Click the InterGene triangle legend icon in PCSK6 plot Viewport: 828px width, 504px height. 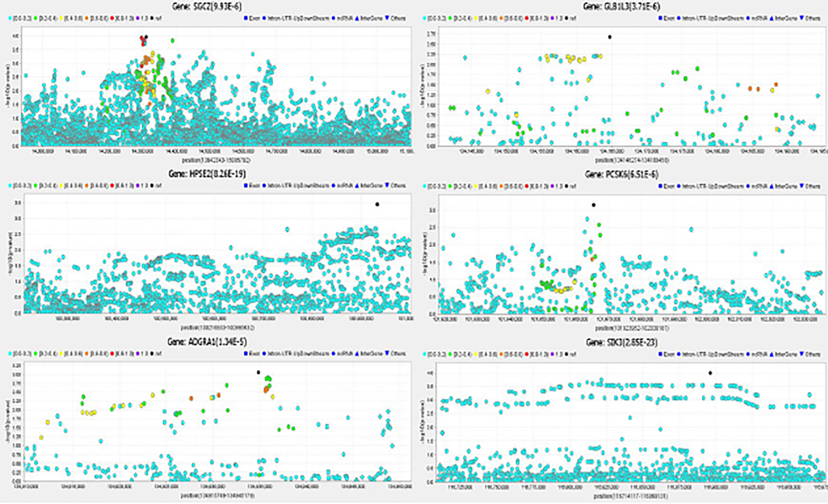pos(772,186)
